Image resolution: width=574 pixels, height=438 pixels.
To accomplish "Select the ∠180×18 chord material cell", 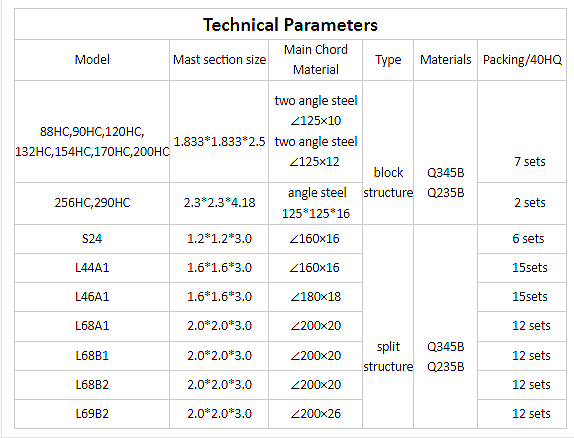I will click(315, 297).
